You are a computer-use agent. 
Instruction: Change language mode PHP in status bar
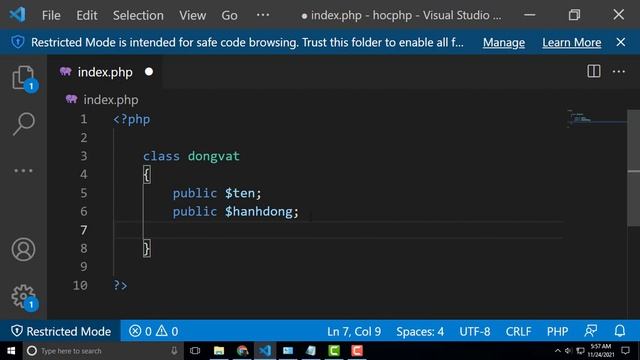click(x=557, y=331)
